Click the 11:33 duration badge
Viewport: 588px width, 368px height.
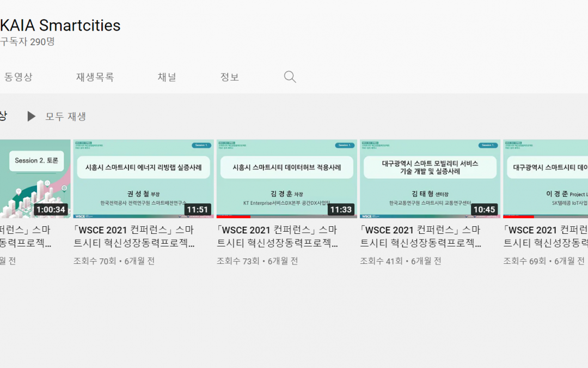point(341,209)
